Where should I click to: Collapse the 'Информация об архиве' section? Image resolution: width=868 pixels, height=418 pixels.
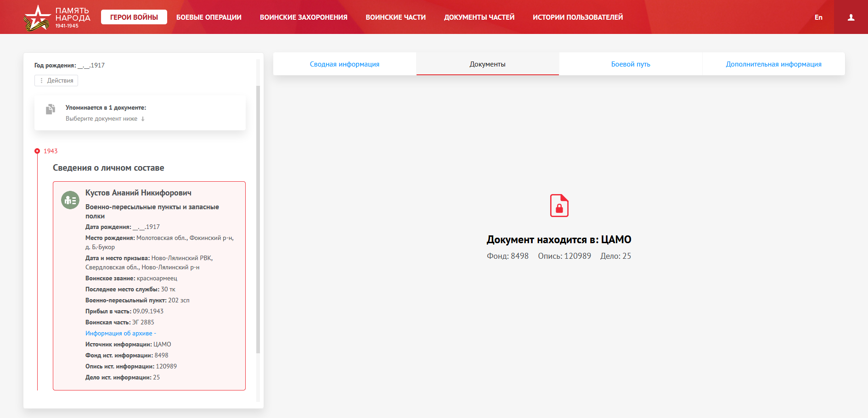click(120, 334)
